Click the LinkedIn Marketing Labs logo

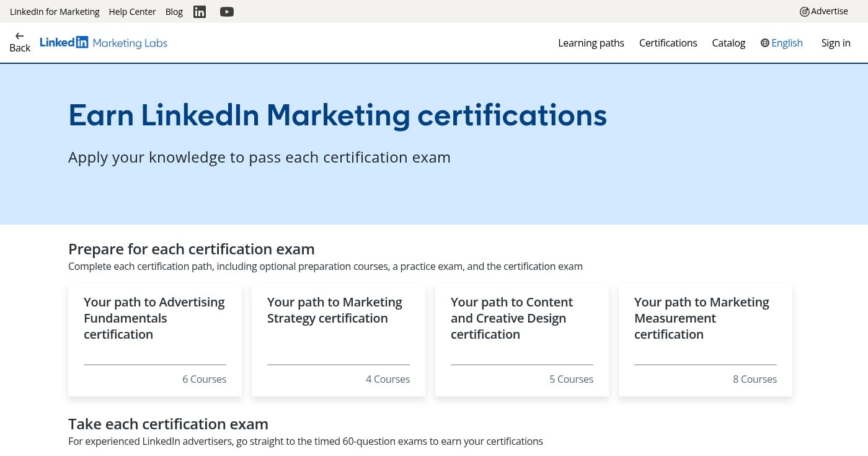[x=104, y=43]
